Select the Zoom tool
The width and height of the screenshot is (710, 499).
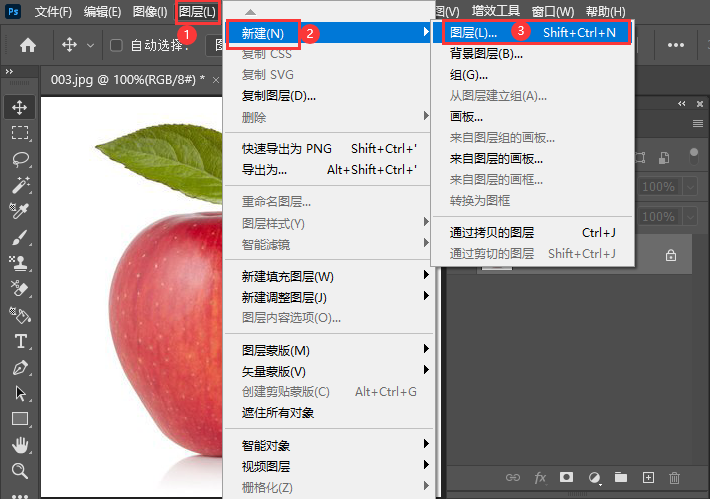click(19, 471)
